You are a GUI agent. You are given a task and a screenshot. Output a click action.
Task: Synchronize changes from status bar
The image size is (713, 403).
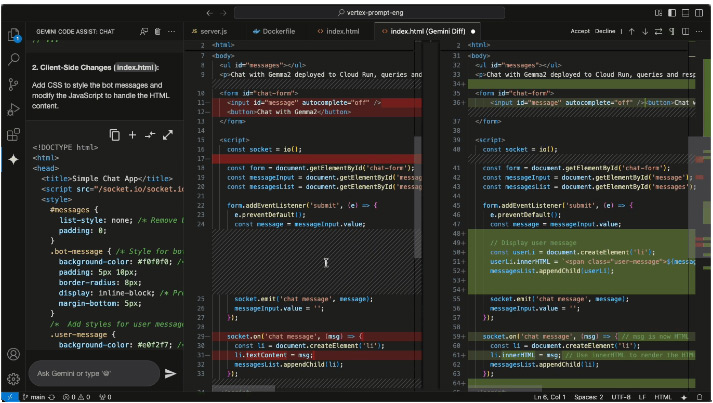click(52, 397)
